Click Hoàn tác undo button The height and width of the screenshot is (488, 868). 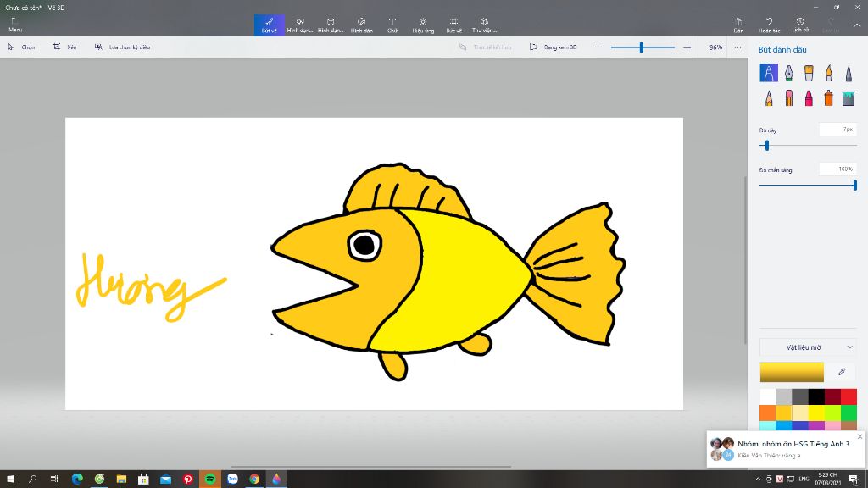click(x=769, y=25)
